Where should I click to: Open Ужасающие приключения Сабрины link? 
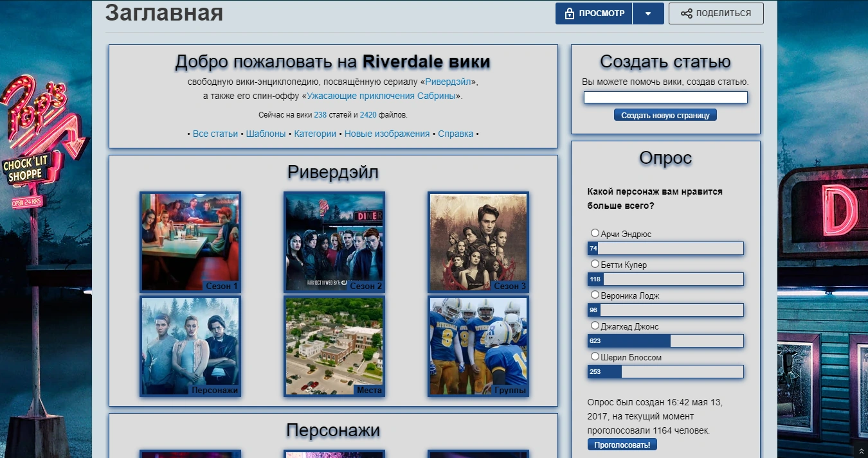(381, 96)
